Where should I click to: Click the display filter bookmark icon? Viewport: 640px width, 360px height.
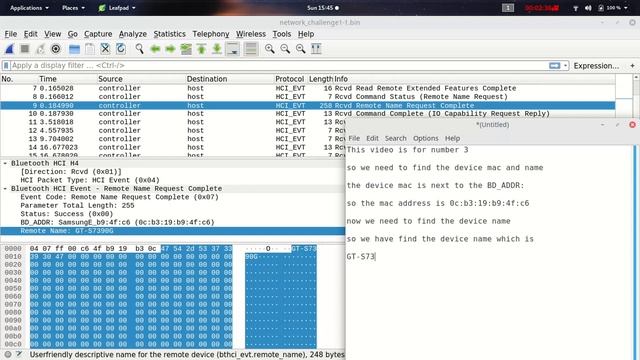click(x=6, y=65)
